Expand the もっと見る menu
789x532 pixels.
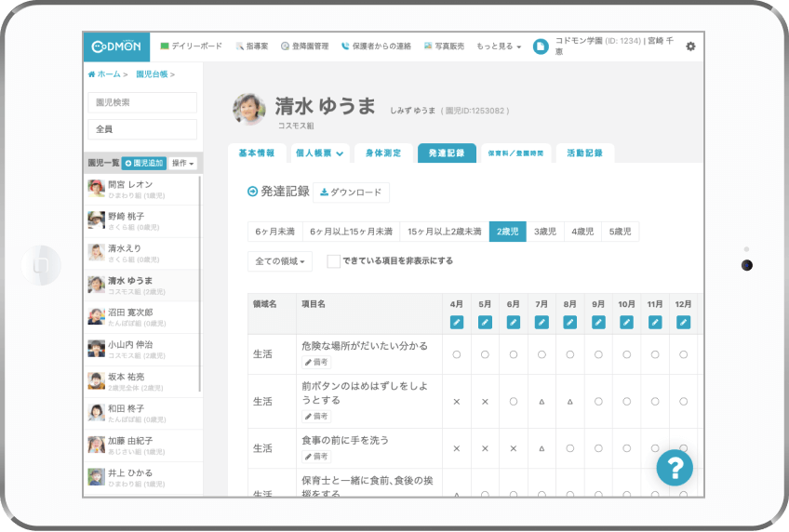[499, 46]
